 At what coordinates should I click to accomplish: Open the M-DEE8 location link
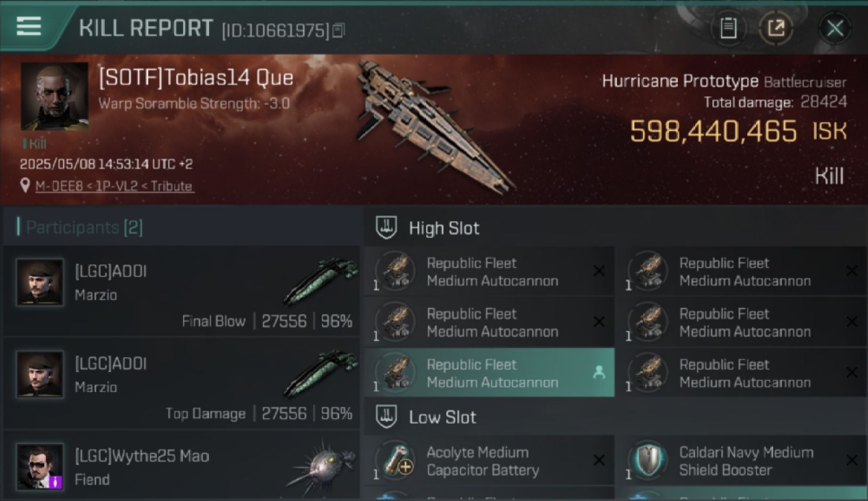114,186
